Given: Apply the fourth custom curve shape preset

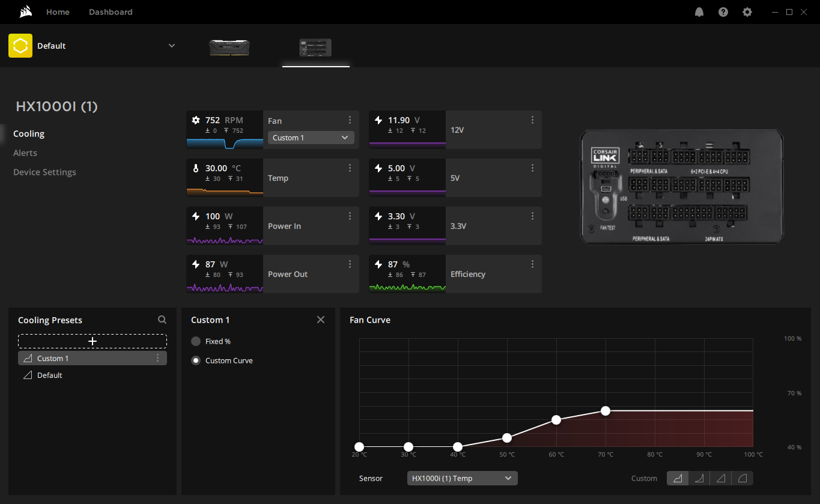Looking at the screenshot, I should tap(743, 478).
